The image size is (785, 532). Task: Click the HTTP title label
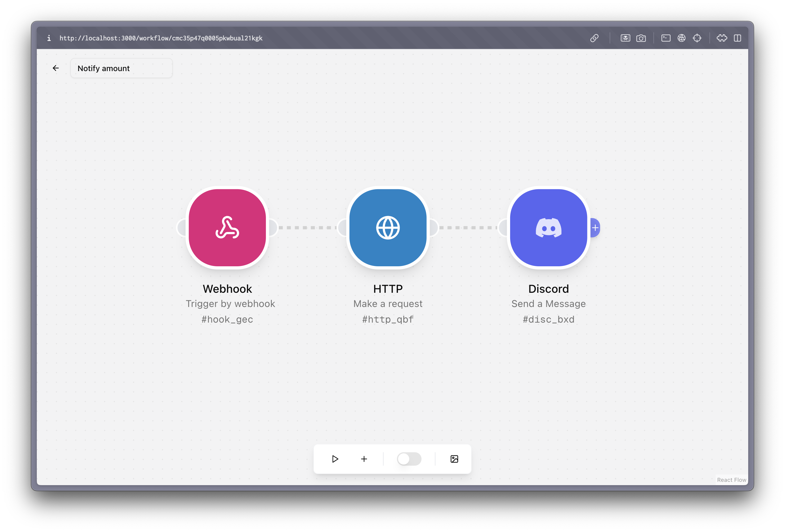click(388, 289)
